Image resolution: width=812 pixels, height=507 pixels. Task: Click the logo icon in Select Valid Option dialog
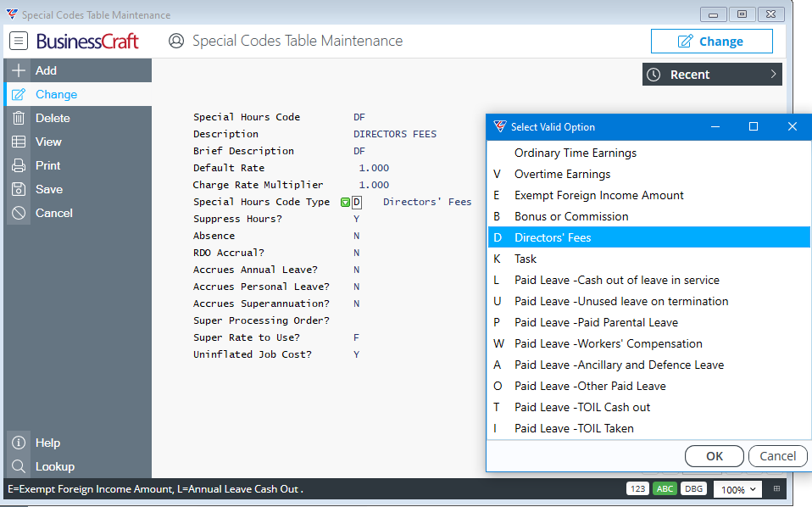[x=500, y=126]
